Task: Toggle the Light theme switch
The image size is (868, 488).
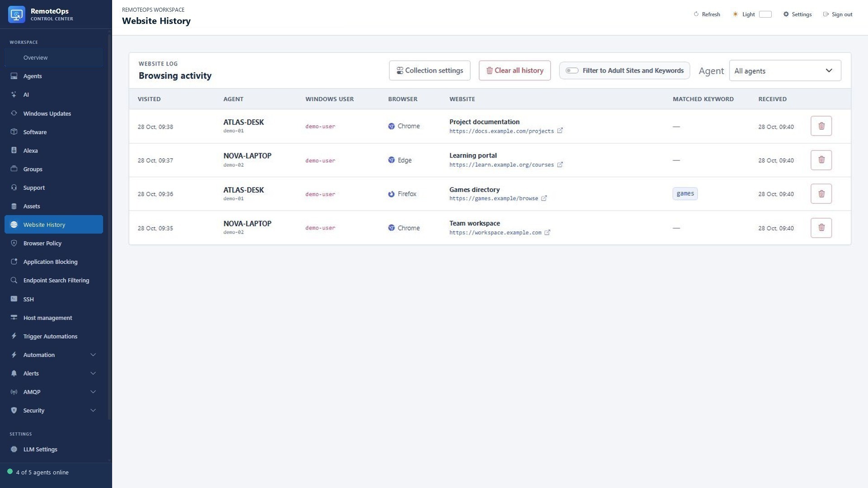Action: click(765, 14)
